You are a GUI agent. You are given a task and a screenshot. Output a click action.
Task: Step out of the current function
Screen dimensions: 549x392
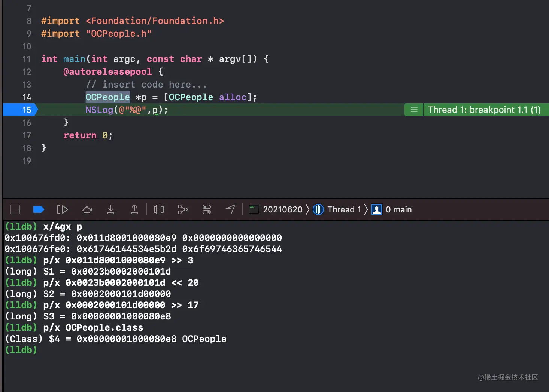(134, 209)
